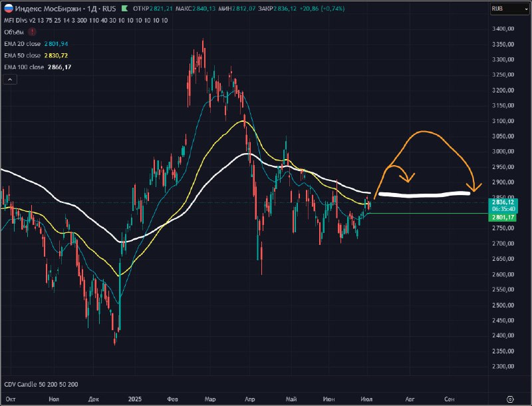
Task: Click the 2025 label on time axis
Action: pyautogui.click(x=135, y=399)
